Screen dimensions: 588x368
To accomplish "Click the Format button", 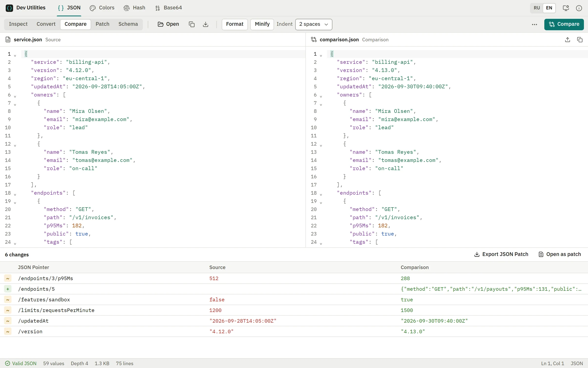I will [234, 24].
